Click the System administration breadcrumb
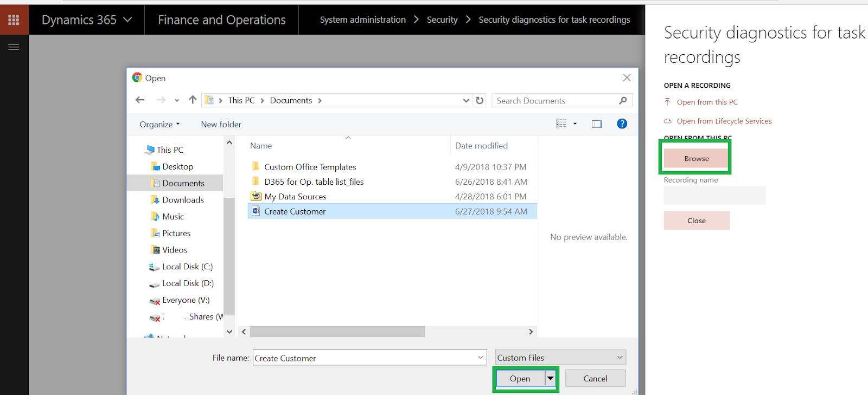The width and height of the screenshot is (868, 395). click(x=363, y=20)
